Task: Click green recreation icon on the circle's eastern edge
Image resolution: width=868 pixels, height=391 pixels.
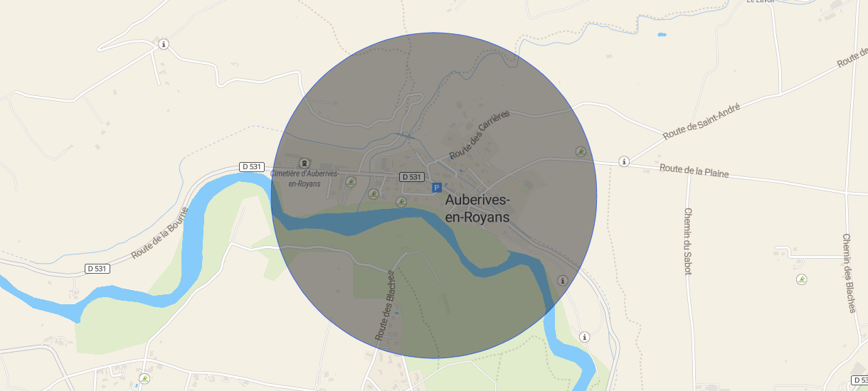Action: pyautogui.click(x=581, y=151)
